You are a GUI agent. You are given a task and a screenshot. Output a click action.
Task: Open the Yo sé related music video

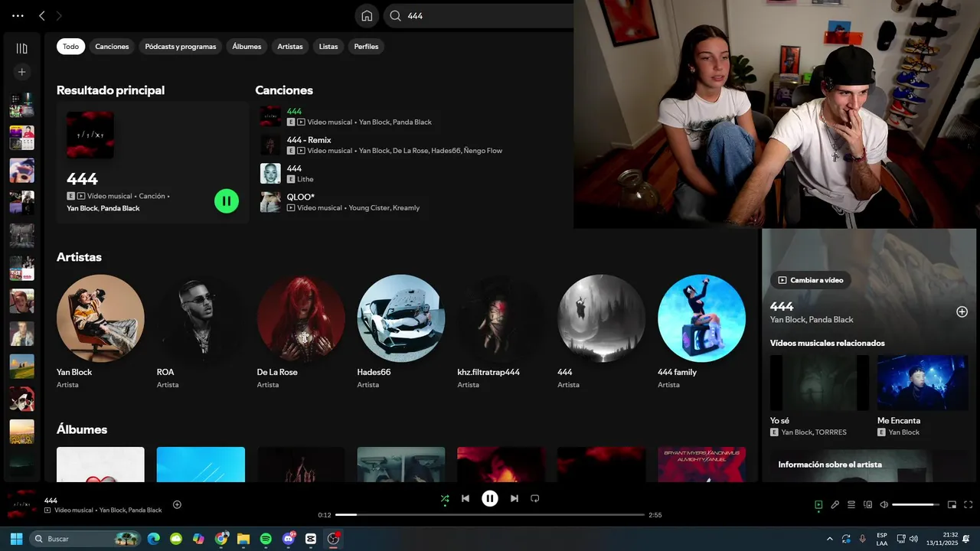point(819,396)
